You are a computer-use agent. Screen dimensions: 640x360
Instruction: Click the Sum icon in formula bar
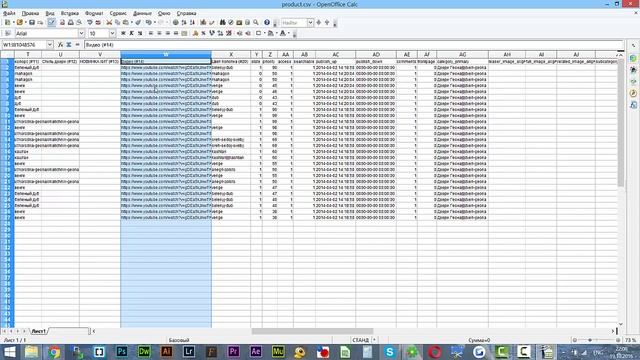tap(69, 44)
